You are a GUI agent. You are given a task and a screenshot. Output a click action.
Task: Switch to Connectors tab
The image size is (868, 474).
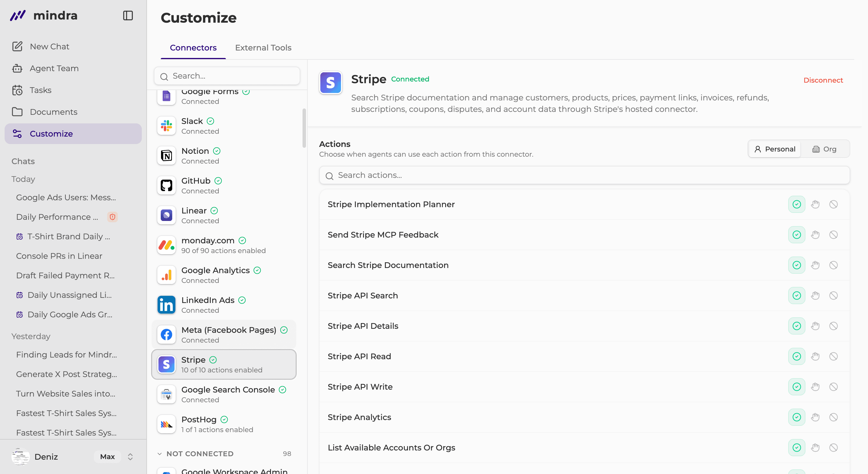click(193, 48)
